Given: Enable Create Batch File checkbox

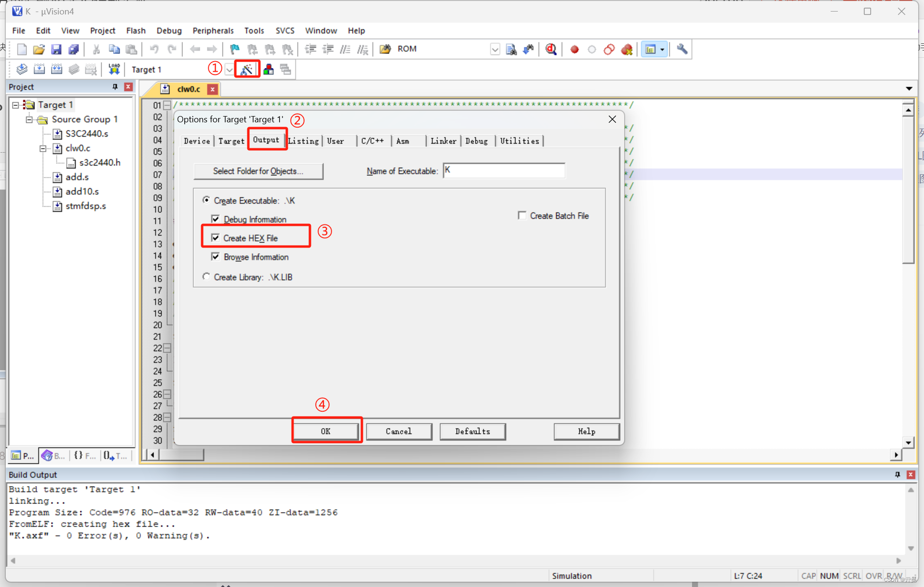Looking at the screenshot, I should coord(522,215).
